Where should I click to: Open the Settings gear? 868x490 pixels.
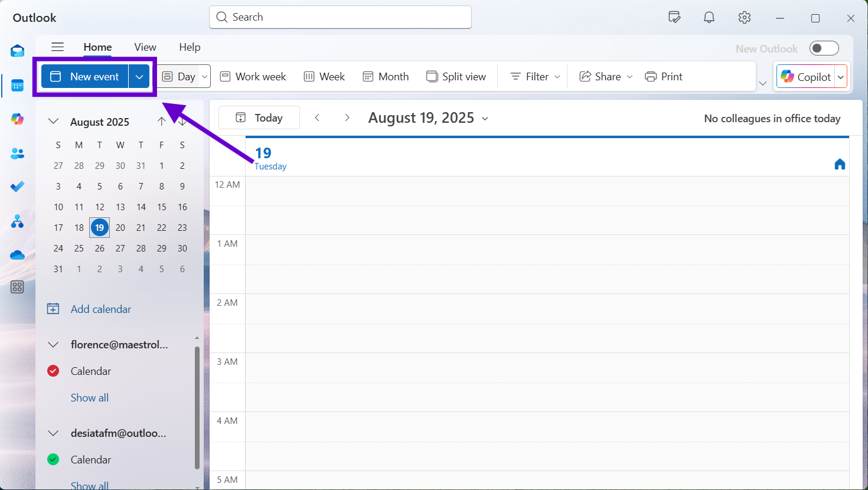(745, 17)
